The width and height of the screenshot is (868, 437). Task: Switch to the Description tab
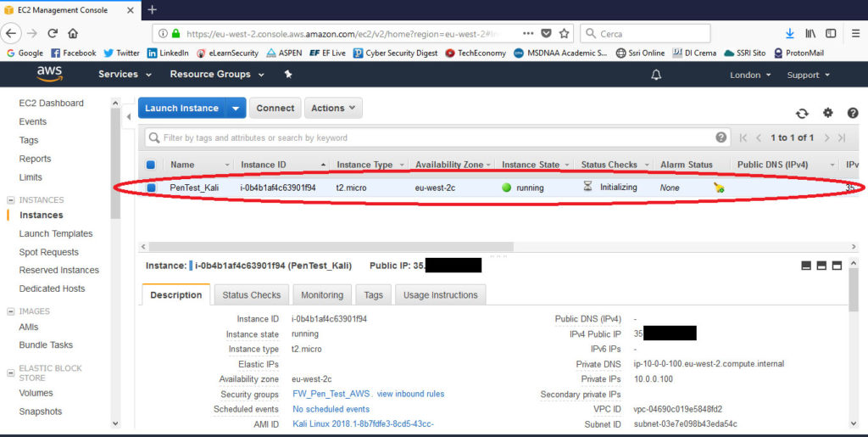176,294
